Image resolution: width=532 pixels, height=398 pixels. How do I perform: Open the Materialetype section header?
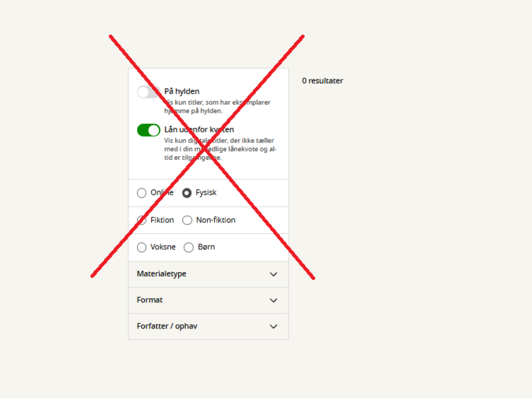coord(208,274)
